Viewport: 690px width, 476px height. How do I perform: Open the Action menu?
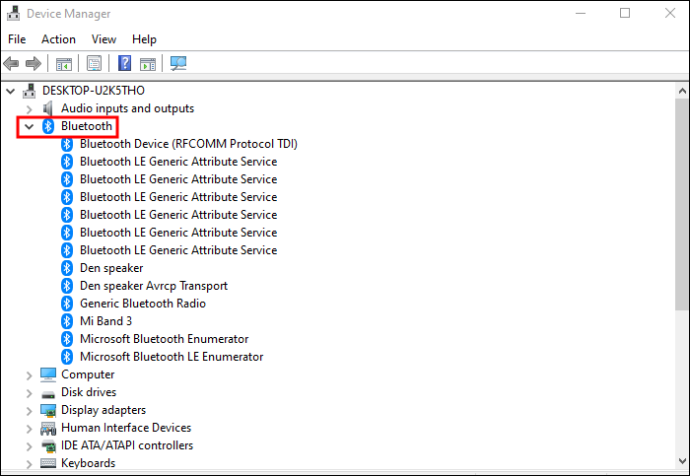(59, 40)
